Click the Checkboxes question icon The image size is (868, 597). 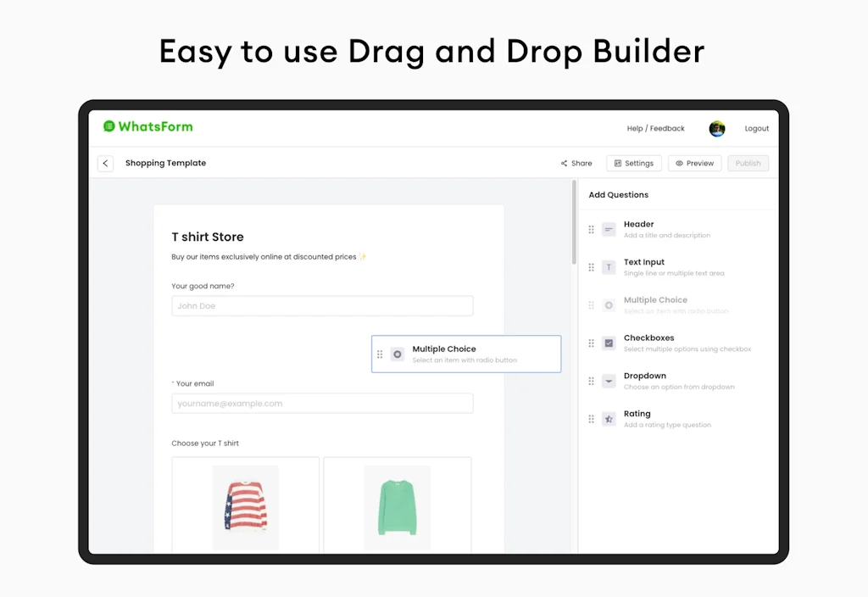[x=609, y=343]
